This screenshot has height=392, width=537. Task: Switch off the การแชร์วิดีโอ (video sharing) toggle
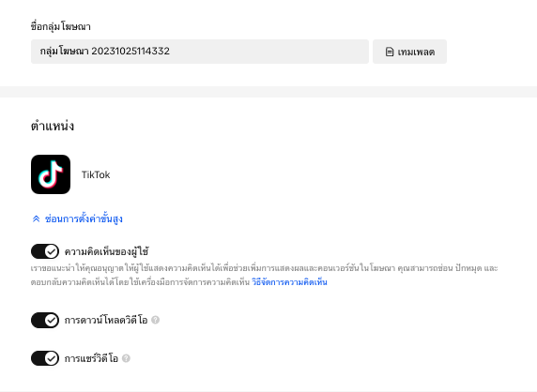point(45,358)
